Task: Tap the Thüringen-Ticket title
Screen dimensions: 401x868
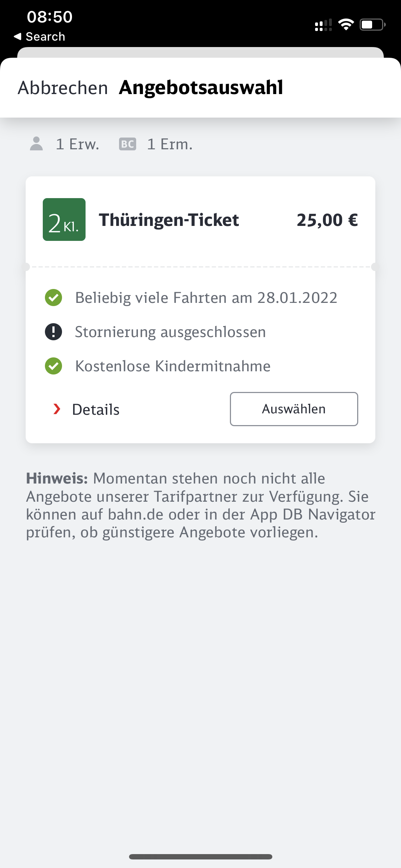Action: click(169, 220)
